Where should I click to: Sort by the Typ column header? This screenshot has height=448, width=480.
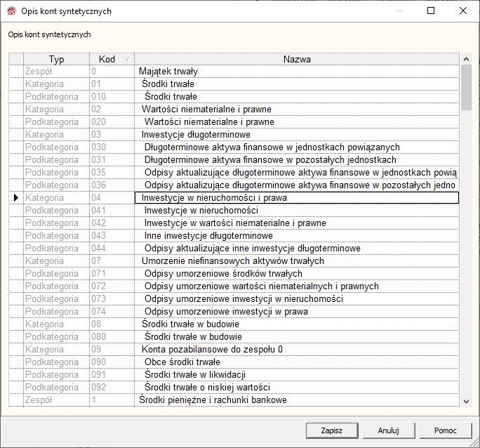coord(56,60)
